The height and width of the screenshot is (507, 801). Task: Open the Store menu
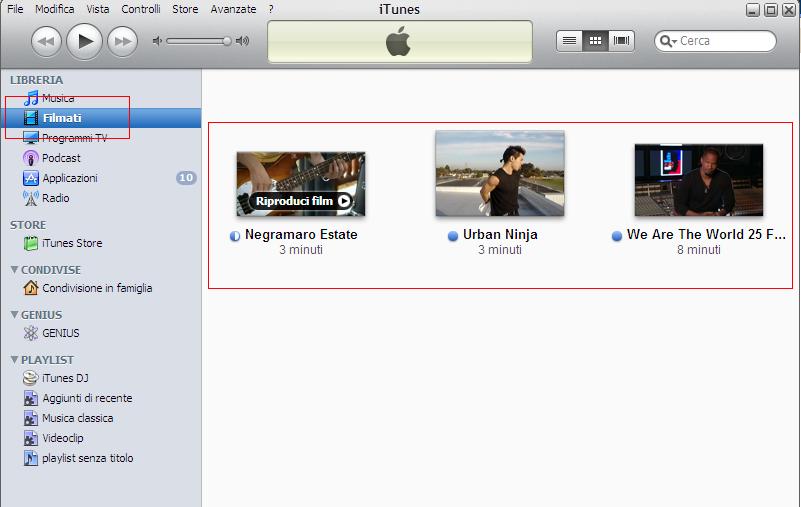click(185, 9)
